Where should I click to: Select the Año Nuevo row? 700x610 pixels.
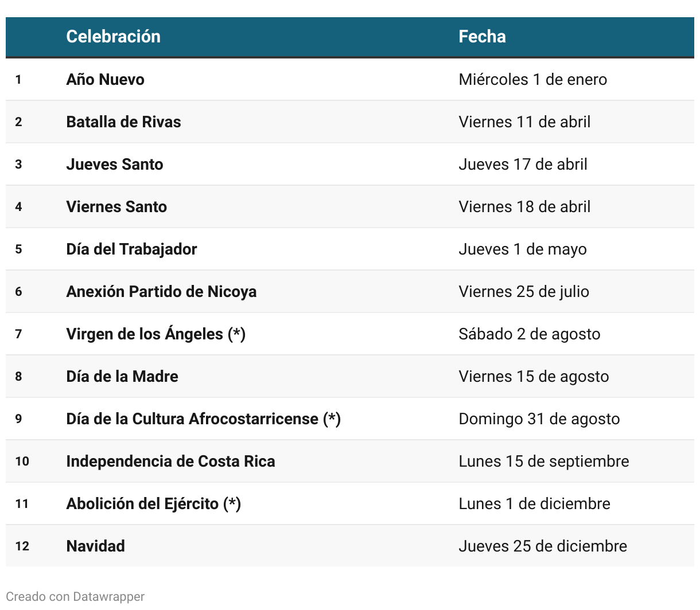click(x=350, y=79)
